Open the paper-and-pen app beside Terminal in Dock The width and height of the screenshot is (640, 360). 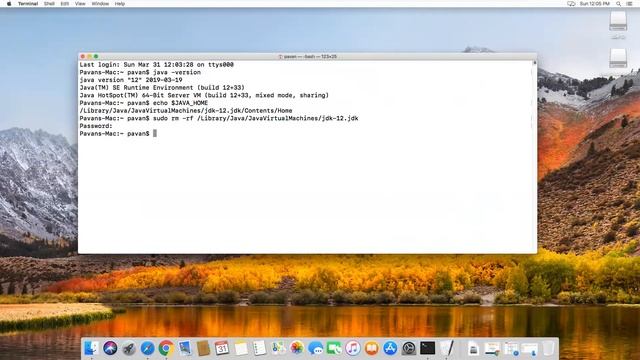(x=447, y=348)
